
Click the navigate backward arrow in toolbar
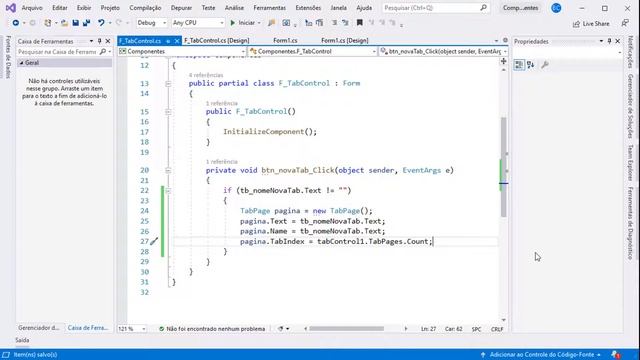coord(16,23)
